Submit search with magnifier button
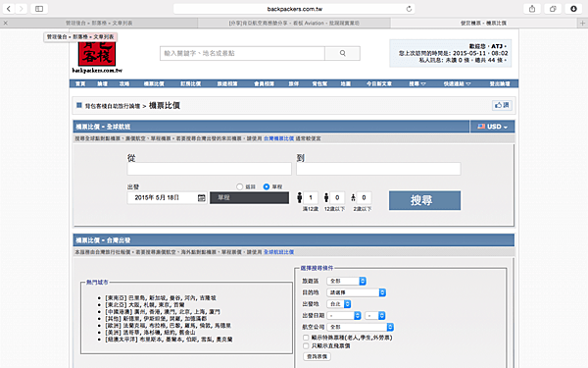This screenshot has width=588, height=368. tap(342, 53)
